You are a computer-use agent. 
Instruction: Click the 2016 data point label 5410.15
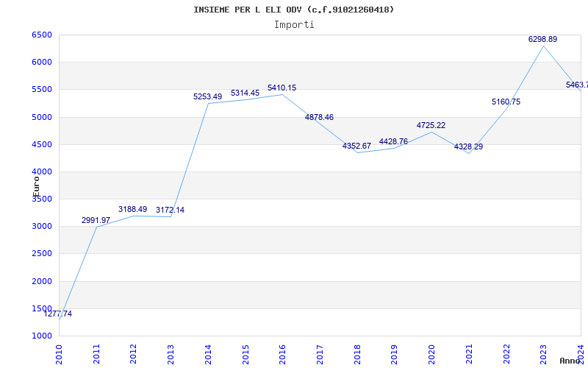(282, 88)
